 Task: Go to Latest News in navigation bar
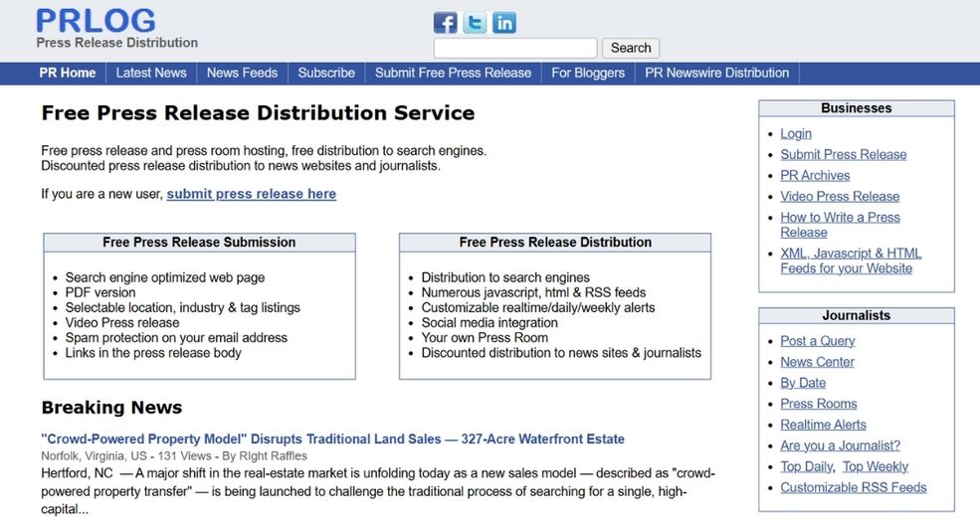pyautogui.click(x=151, y=73)
